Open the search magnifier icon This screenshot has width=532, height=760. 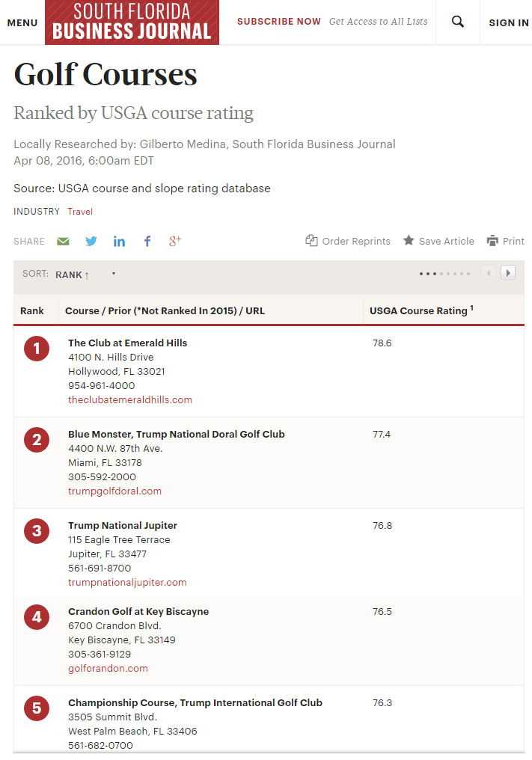[457, 22]
